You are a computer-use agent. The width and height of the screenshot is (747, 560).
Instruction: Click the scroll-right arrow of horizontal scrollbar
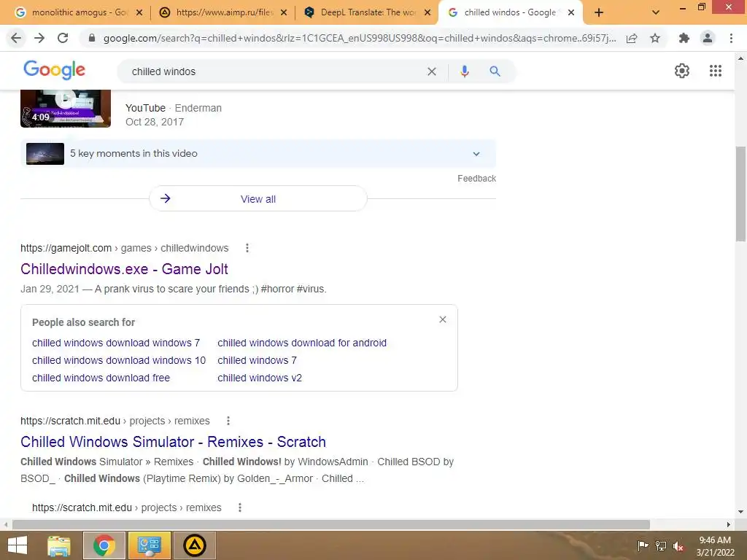pos(728,525)
